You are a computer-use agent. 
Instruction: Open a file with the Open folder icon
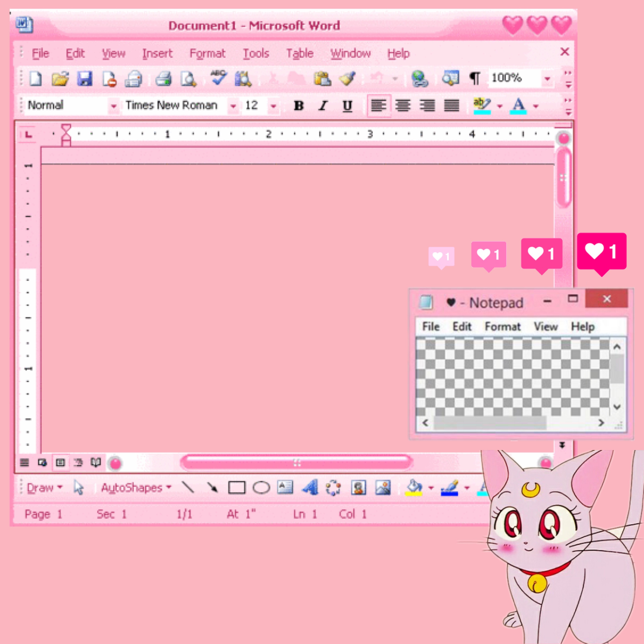click(x=60, y=79)
